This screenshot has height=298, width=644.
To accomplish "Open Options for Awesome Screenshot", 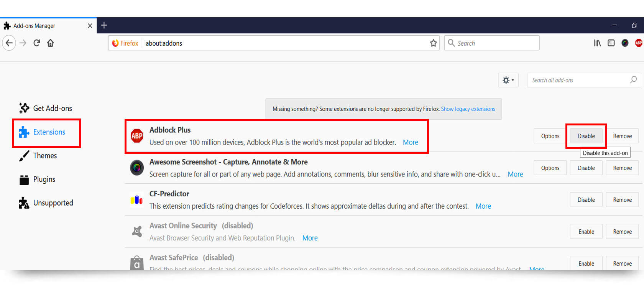I will tap(550, 168).
